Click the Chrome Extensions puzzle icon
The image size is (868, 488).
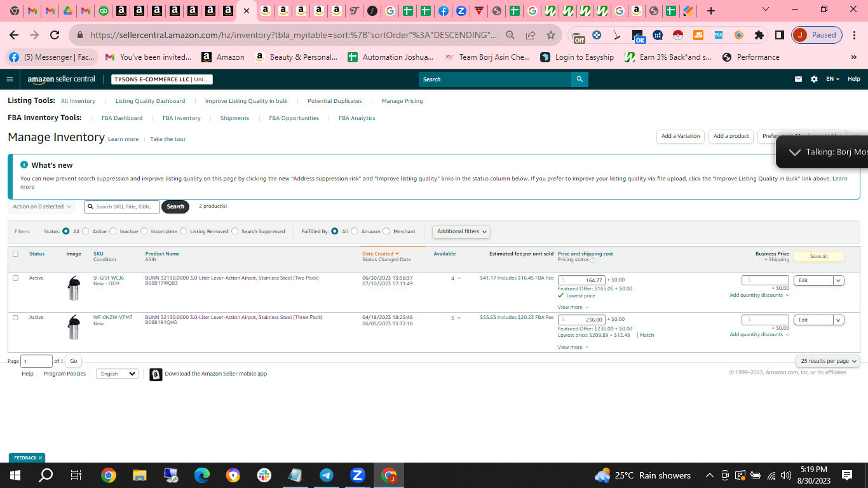pos(759,35)
